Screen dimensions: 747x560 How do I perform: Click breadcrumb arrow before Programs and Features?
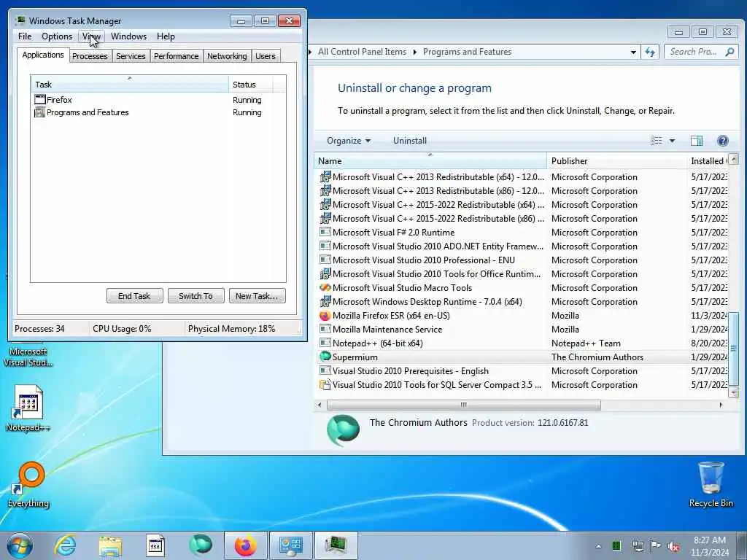point(414,52)
